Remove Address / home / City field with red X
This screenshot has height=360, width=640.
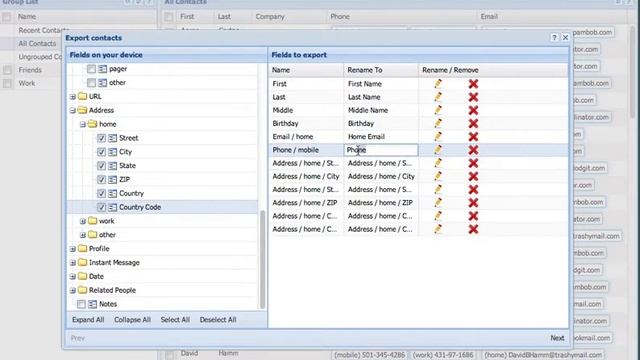[473, 176]
